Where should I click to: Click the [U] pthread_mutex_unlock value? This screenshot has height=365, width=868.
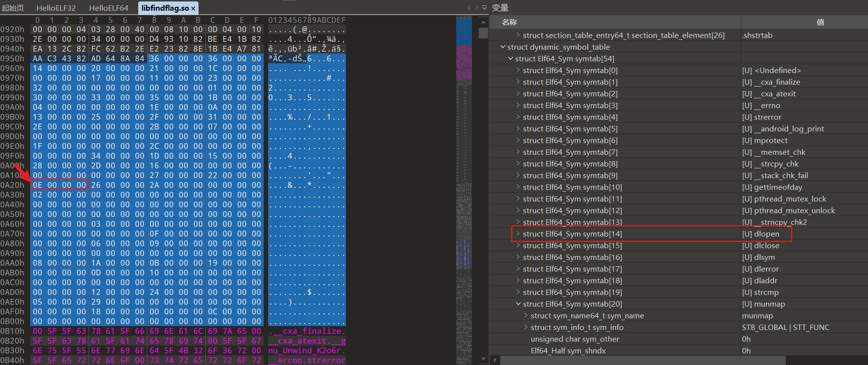tap(788, 210)
